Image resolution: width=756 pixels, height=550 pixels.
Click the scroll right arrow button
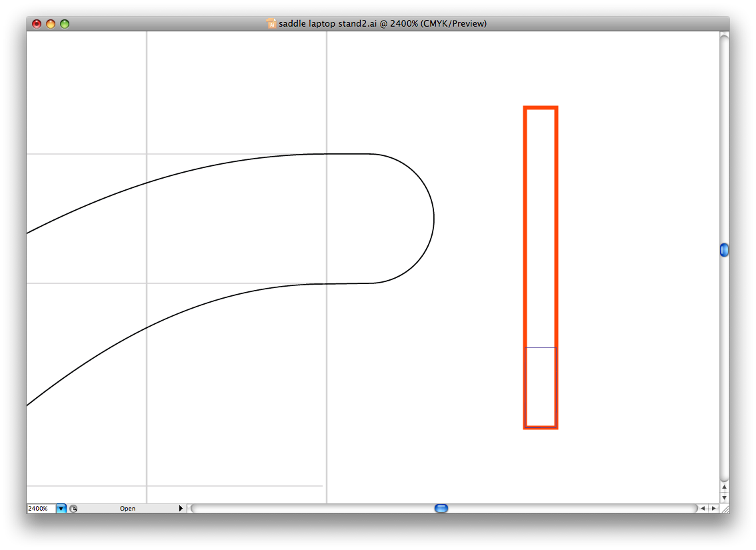coord(713,508)
